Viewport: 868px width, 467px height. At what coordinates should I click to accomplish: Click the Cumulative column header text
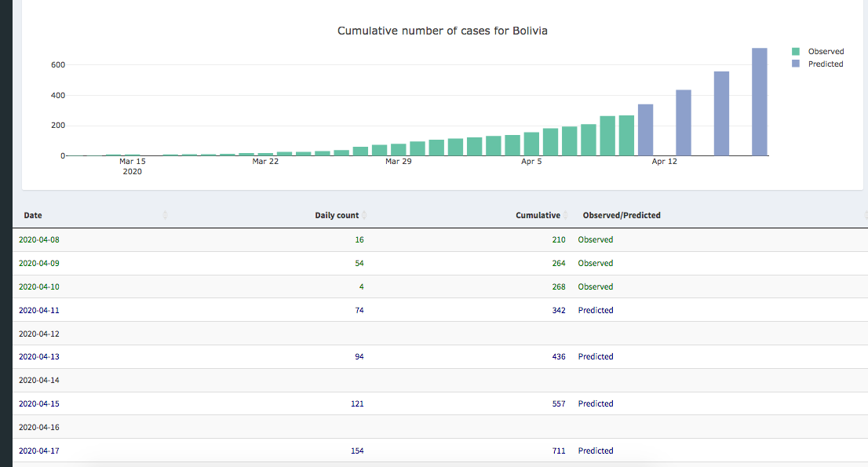(538, 215)
